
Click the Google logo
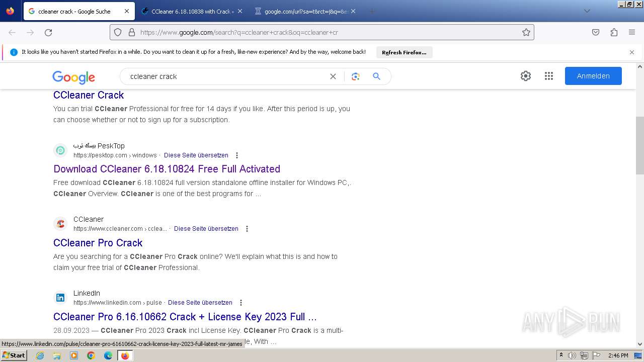[x=74, y=77]
